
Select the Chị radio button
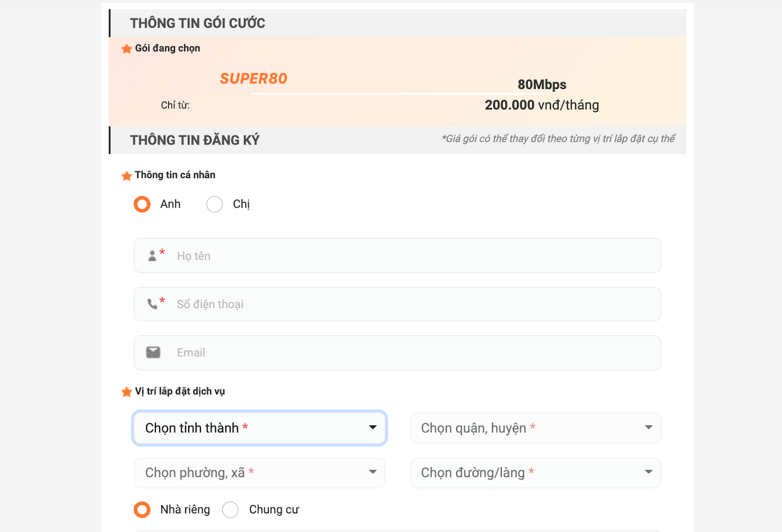pos(215,204)
